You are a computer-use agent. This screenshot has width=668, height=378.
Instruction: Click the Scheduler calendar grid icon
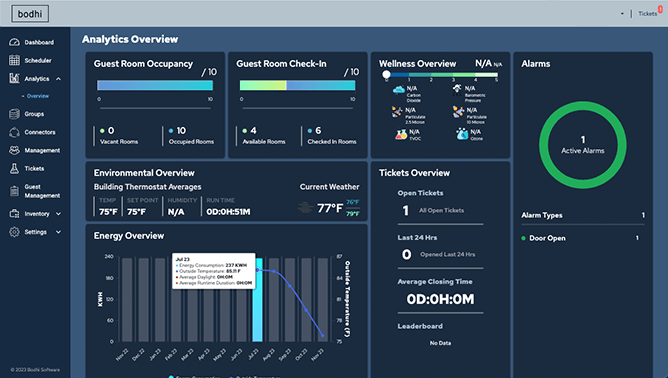click(x=14, y=60)
